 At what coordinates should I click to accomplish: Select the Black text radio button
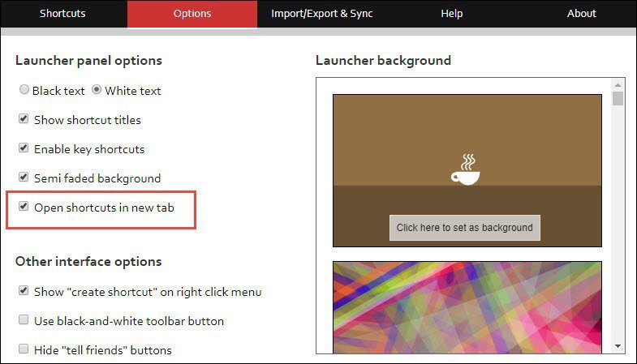coord(24,89)
